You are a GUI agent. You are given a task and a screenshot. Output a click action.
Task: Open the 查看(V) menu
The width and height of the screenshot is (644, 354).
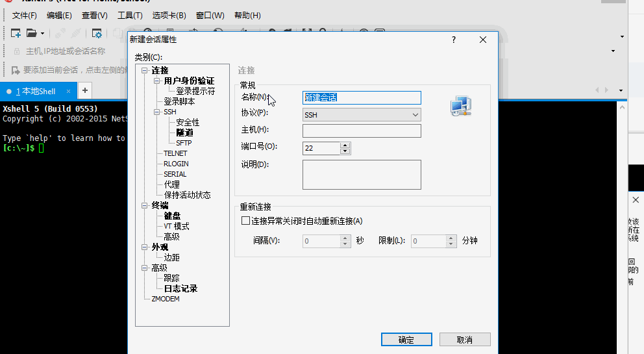95,16
